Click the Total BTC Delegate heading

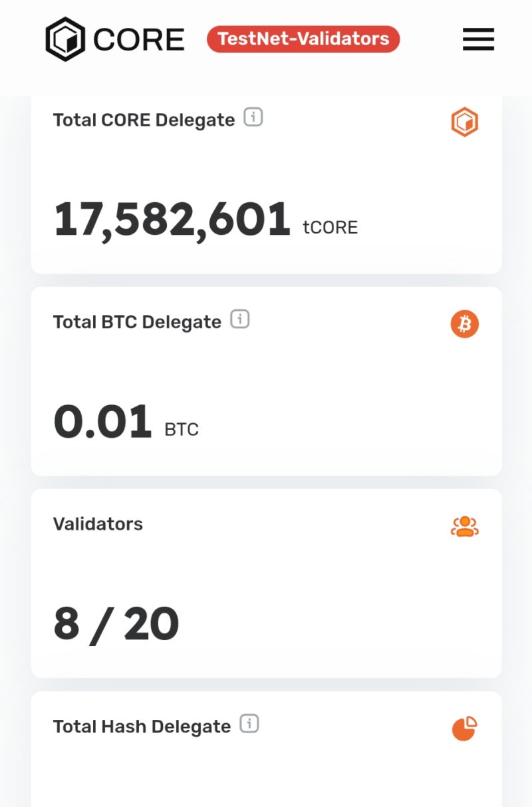click(137, 322)
